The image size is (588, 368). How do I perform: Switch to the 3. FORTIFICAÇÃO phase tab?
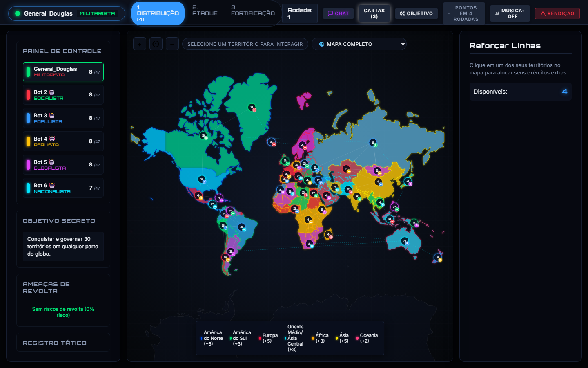(253, 11)
